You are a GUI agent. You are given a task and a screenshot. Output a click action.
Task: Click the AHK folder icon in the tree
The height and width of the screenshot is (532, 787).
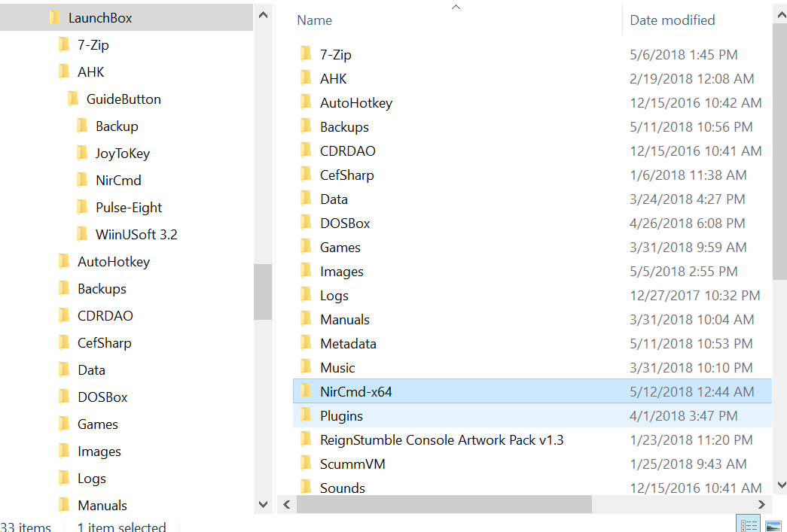pos(64,72)
